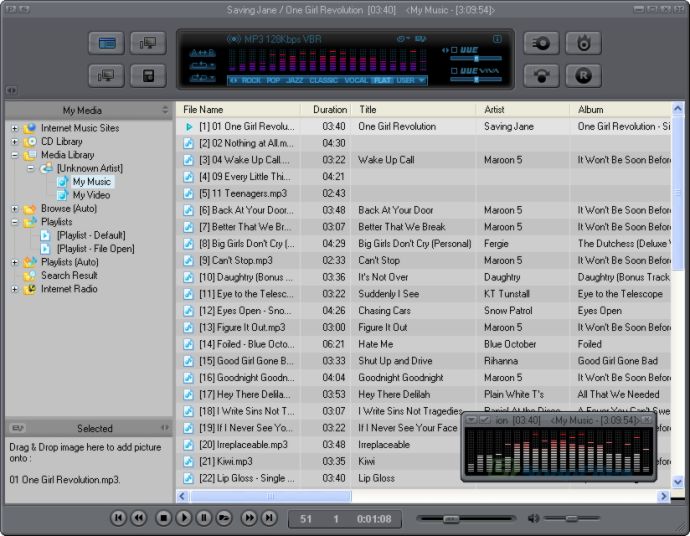Expand the Internet Music Sites node
The width and height of the screenshot is (690, 536).
14,128
